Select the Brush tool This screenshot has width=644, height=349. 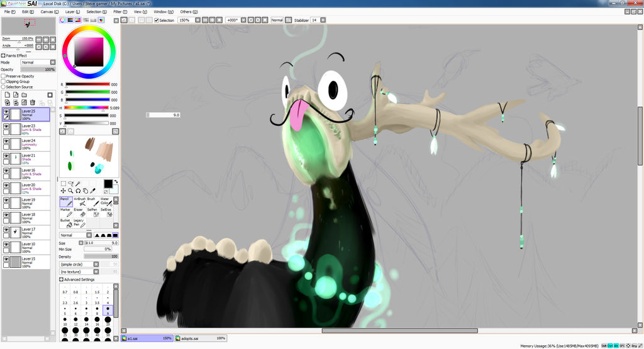(x=93, y=202)
